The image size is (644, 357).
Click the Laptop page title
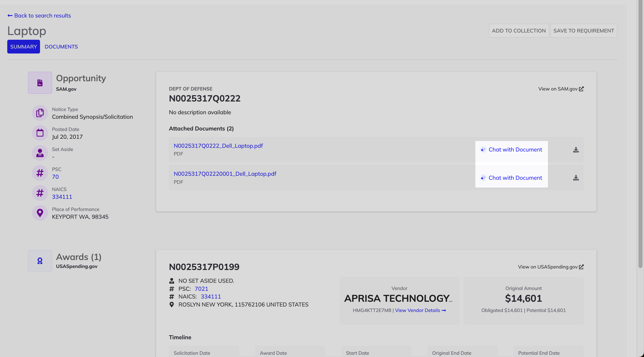point(27,31)
